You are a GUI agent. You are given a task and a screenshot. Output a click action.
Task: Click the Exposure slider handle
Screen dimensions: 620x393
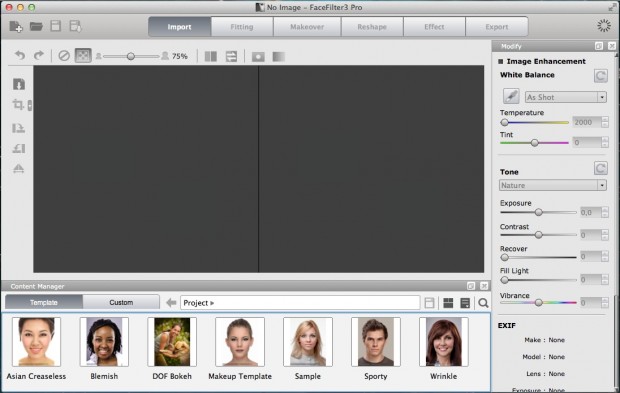(539, 212)
